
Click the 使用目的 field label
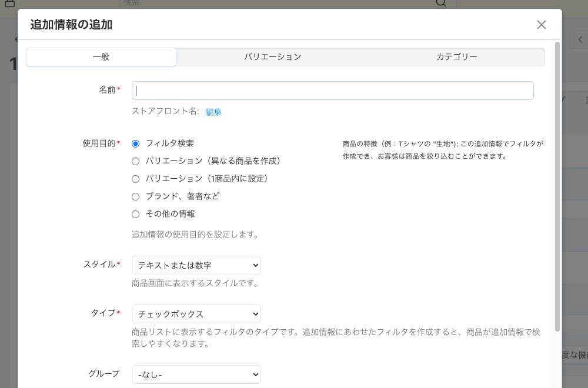point(99,143)
